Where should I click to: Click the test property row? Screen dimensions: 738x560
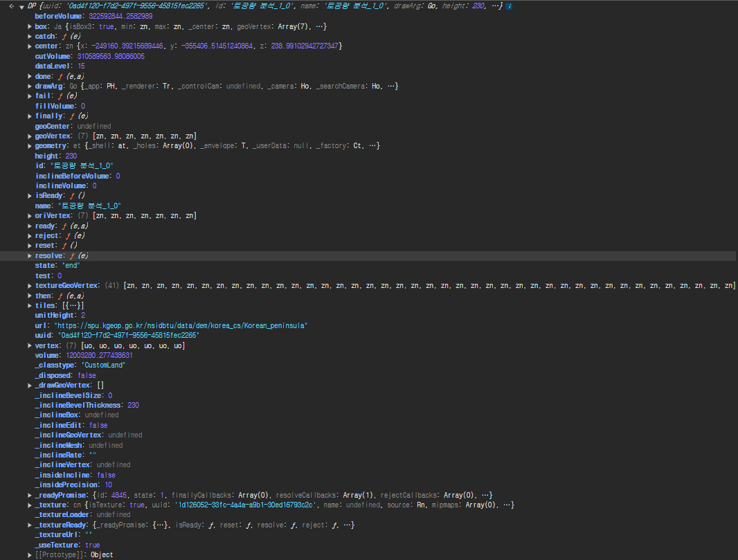(48, 276)
